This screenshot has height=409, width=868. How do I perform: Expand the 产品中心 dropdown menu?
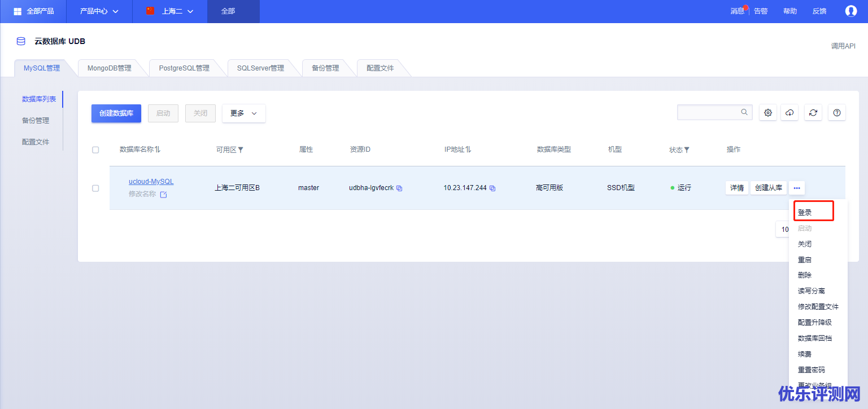pos(99,11)
